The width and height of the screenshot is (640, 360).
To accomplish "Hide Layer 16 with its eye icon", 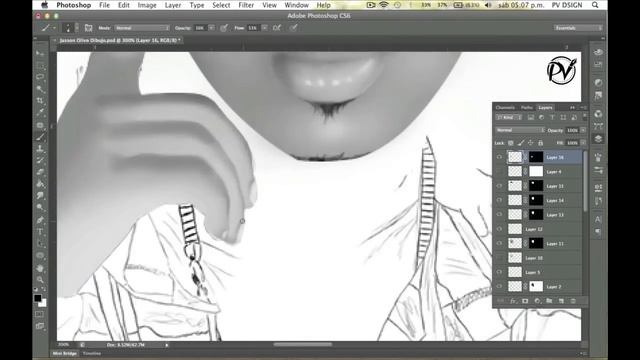I will point(499,157).
